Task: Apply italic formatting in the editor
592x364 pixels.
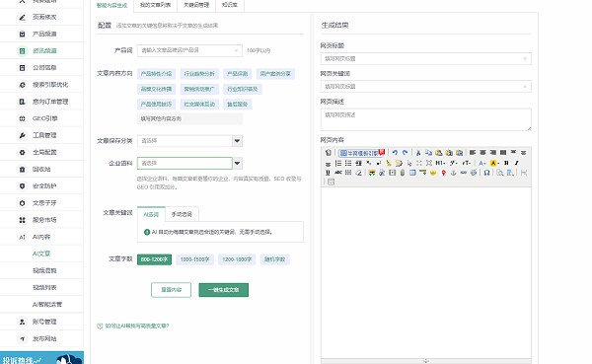Action: tap(516, 163)
